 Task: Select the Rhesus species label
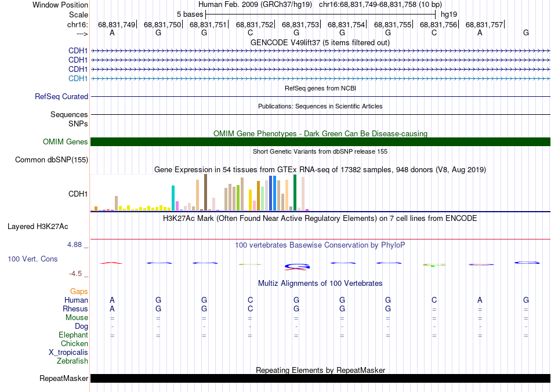75,309
